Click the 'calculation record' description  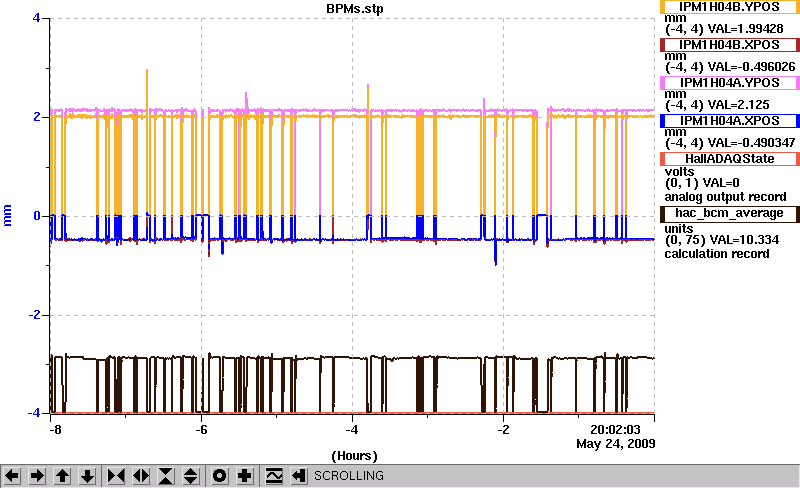click(x=716, y=254)
